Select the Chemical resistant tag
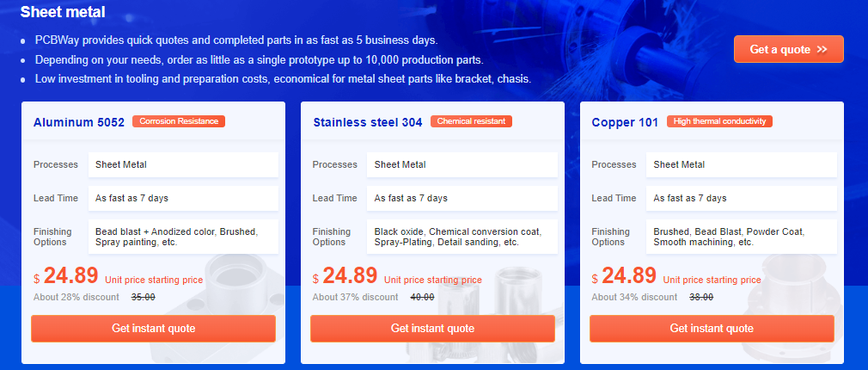The image size is (868, 370). (x=471, y=121)
